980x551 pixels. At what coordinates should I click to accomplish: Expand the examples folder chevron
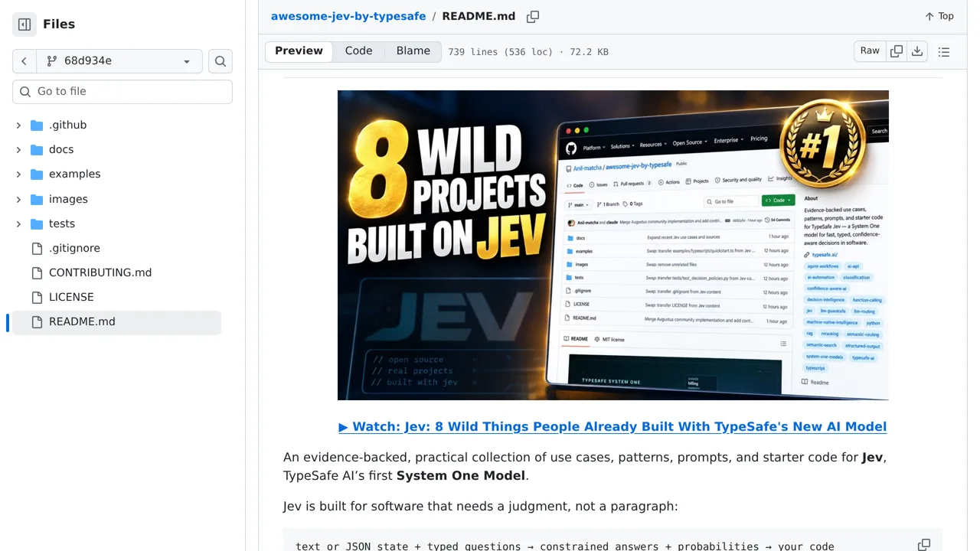(x=18, y=174)
